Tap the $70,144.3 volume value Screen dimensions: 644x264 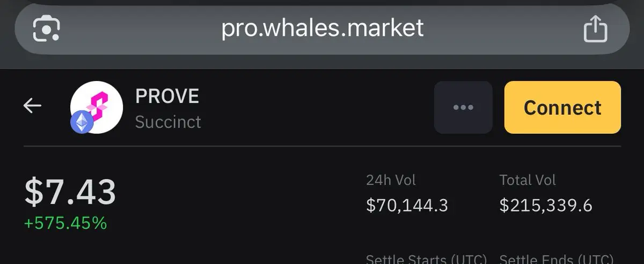point(407,205)
